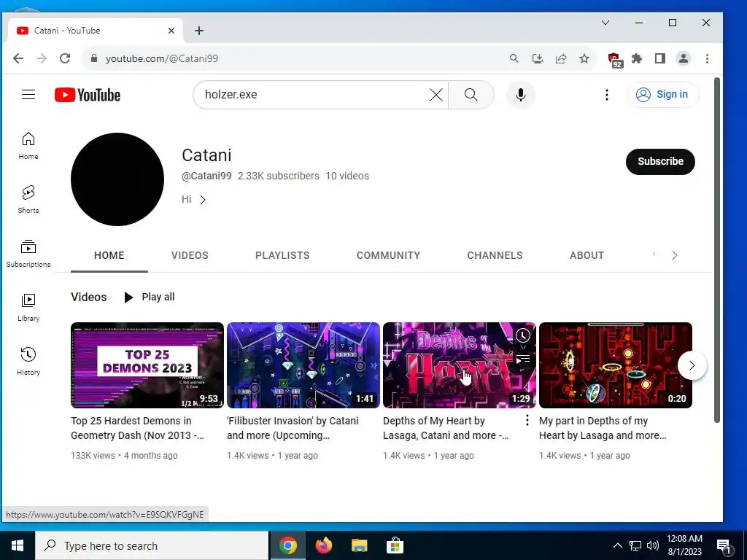Click the YouTube logo
Screen dimensions: 747x560
[x=88, y=95]
